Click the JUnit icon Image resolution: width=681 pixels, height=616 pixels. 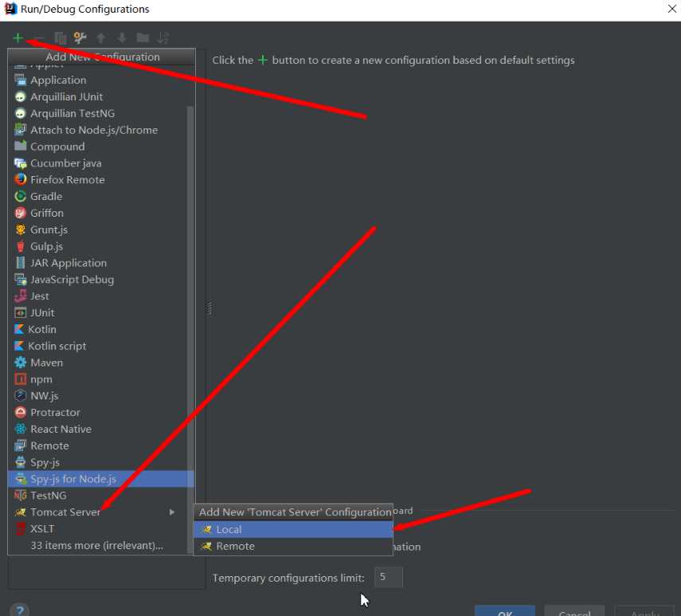pyautogui.click(x=21, y=312)
